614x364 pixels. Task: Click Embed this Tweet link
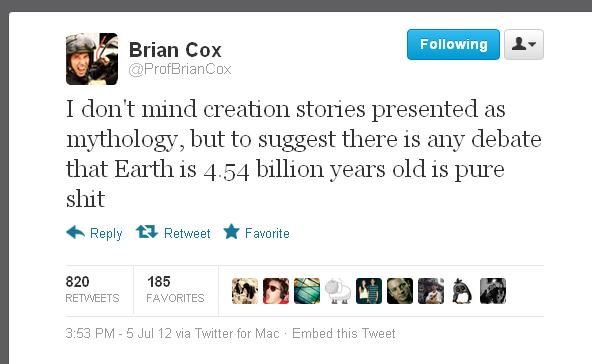(344, 333)
